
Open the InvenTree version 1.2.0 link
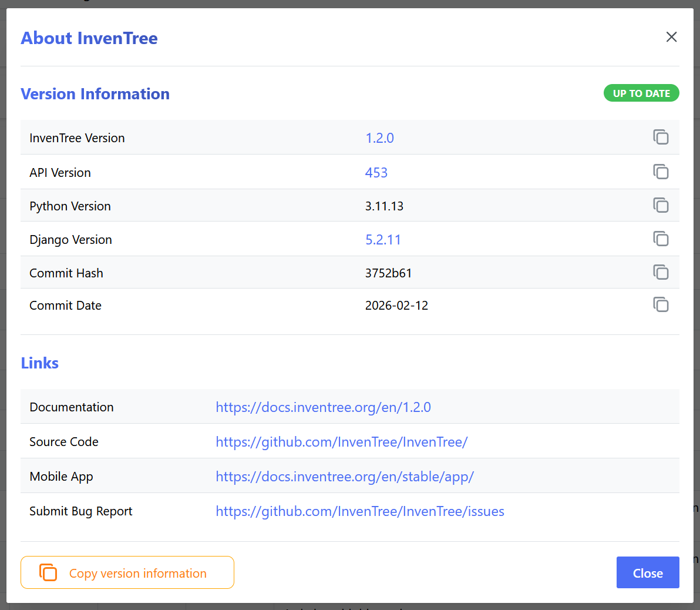click(379, 138)
